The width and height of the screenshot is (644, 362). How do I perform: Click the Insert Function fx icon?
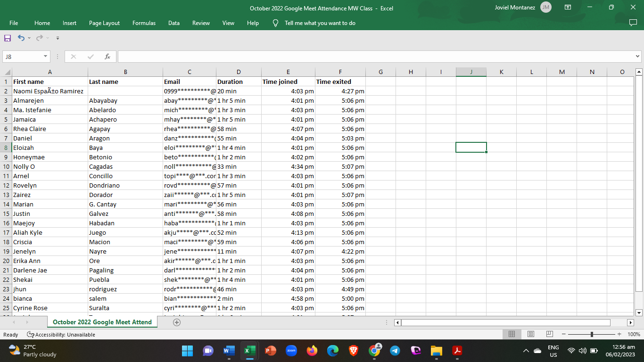[x=107, y=57]
